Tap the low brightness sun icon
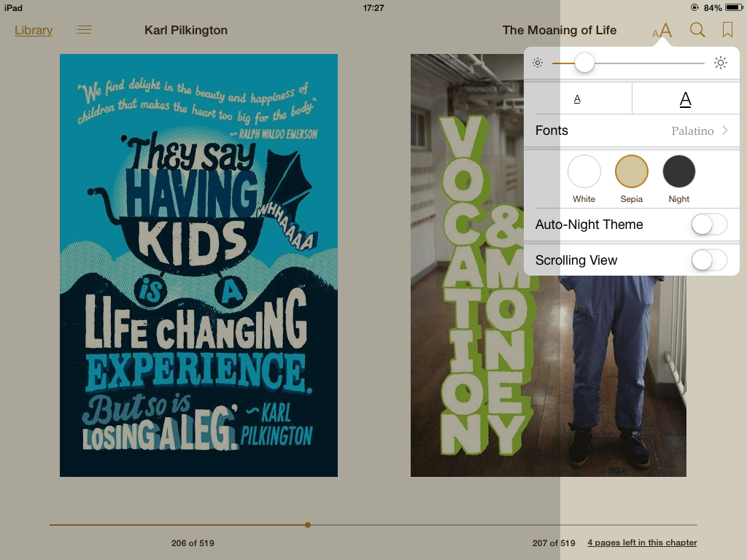This screenshot has height=560, width=747. point(538,63)
